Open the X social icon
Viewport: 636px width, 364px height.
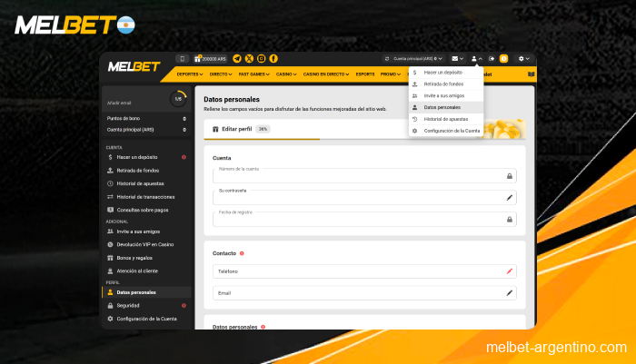(249, 59)
